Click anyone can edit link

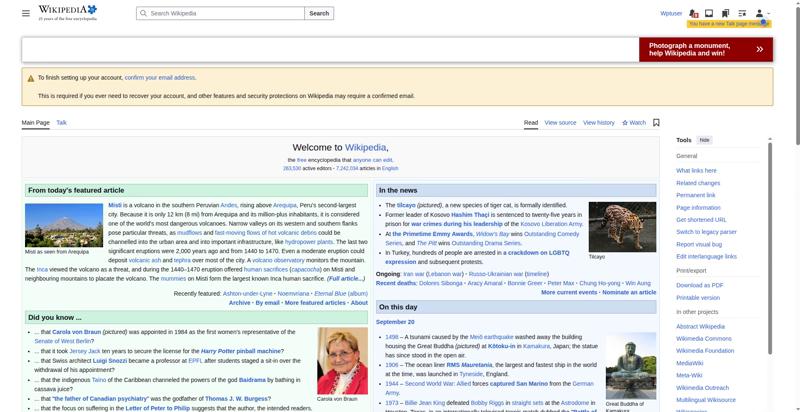(372, 160)
